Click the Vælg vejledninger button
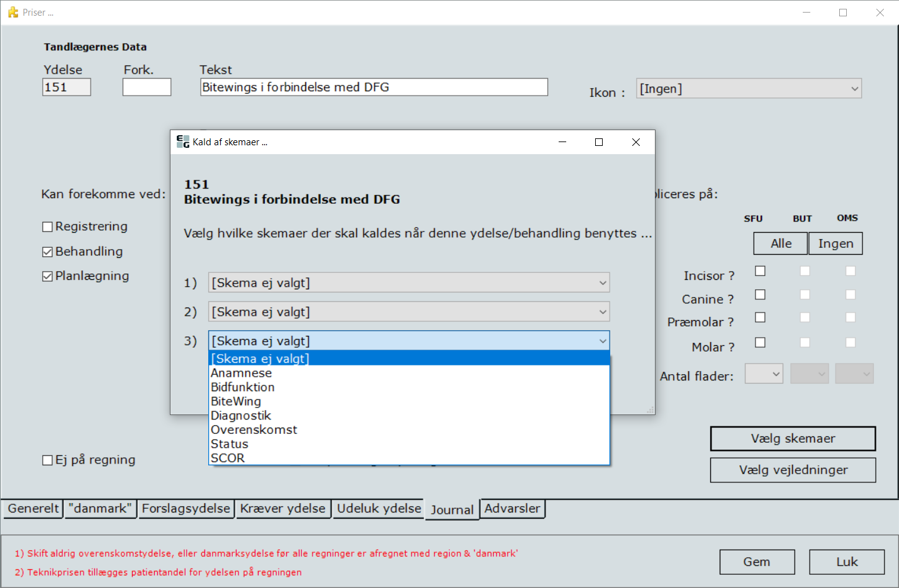The width and height of the screenshot is (899, 588). point(793,470)
